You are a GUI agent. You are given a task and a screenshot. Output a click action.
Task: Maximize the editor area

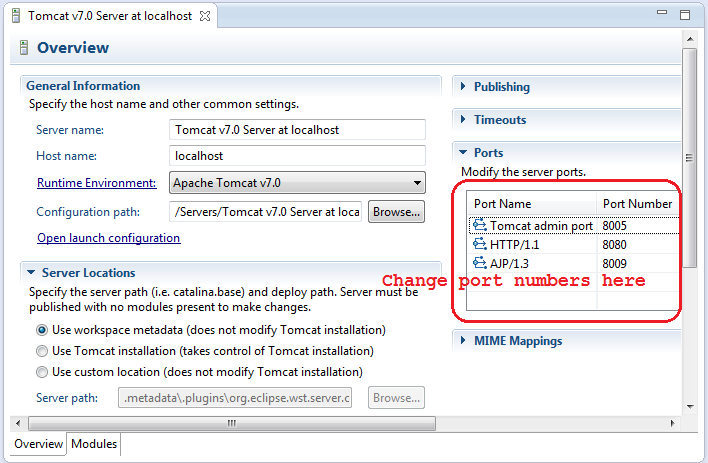tap(685, 15)
